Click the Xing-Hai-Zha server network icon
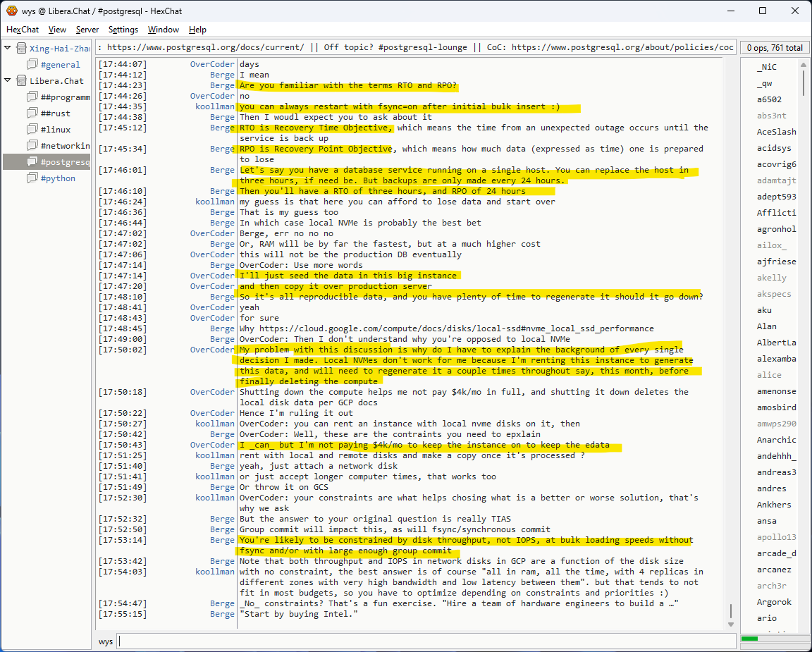This screenshot has width=812, height=652. (21, 49)
